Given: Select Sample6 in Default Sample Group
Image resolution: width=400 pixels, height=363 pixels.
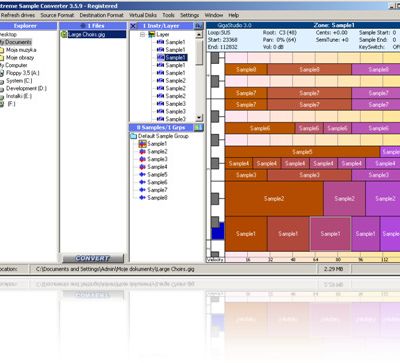Looking at the screenshot, I should pos(157,182).
